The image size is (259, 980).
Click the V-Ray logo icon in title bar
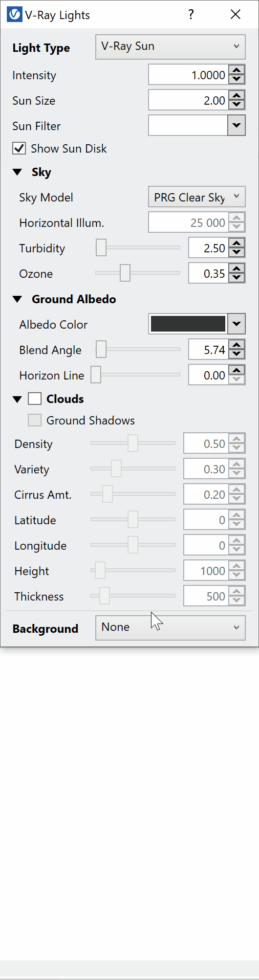[x=15, y=15]
